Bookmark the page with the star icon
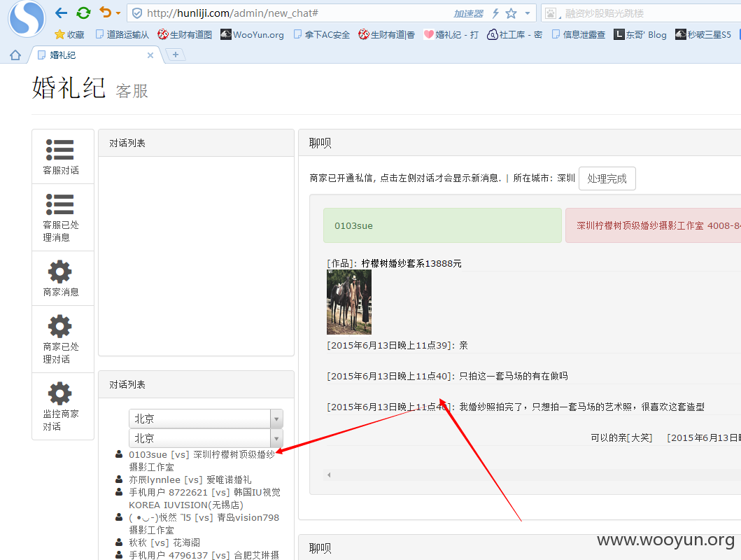Viewport: 741px width, 560px height. pos(511,13)
